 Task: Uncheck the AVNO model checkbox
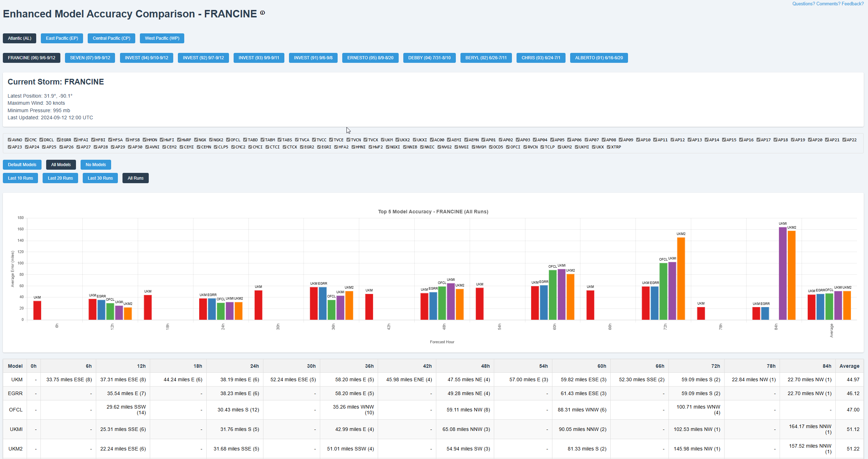pyautogui.click(x=10, y=140)
